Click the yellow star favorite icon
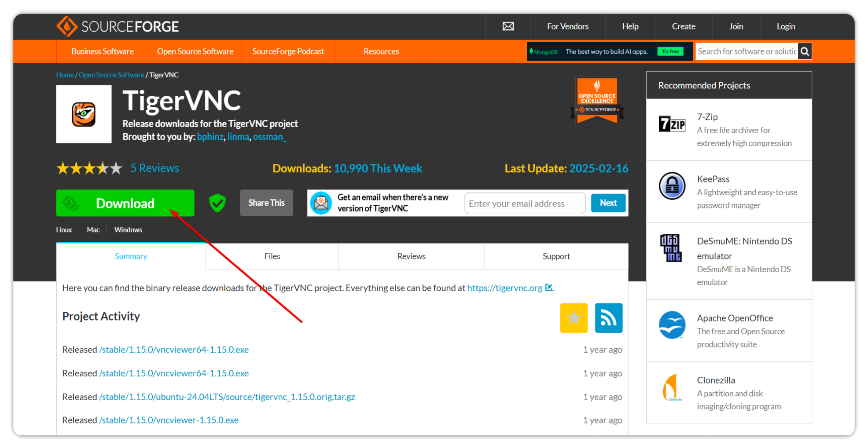 tap(574, 318)
